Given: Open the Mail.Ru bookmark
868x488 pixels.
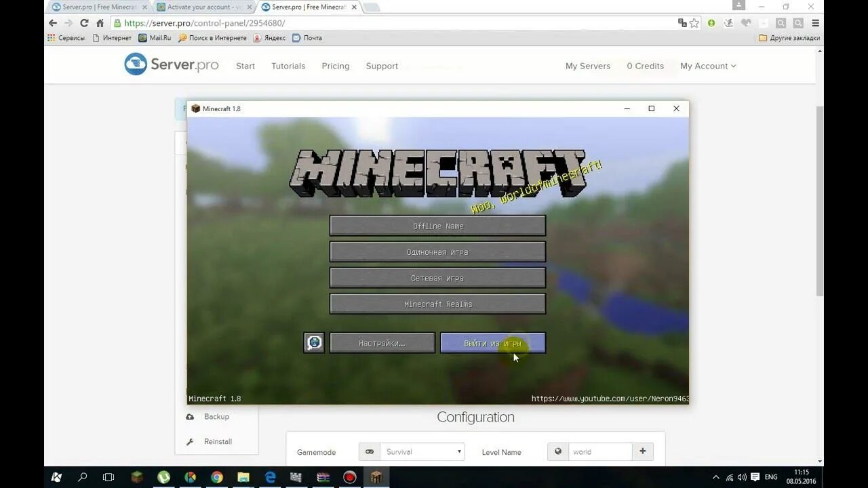Looking at the screenshot, I should [x=155, y=38].
